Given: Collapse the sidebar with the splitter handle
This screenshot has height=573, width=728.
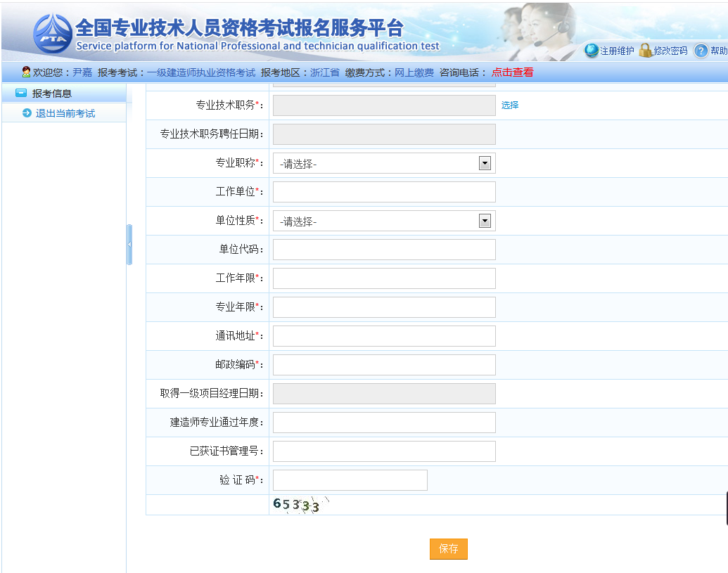Looking at the screenshot, I should pyautogui.click(x=129, y=245).
